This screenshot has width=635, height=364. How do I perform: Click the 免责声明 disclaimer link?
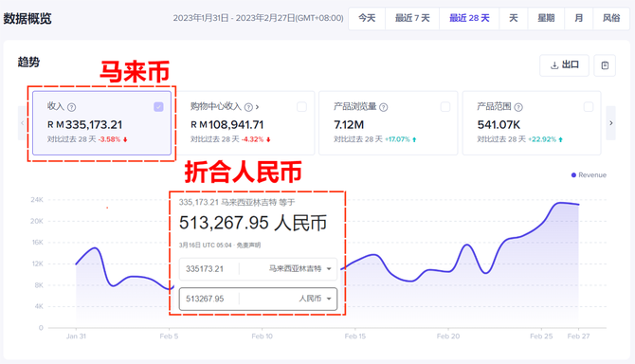[248, 246]
